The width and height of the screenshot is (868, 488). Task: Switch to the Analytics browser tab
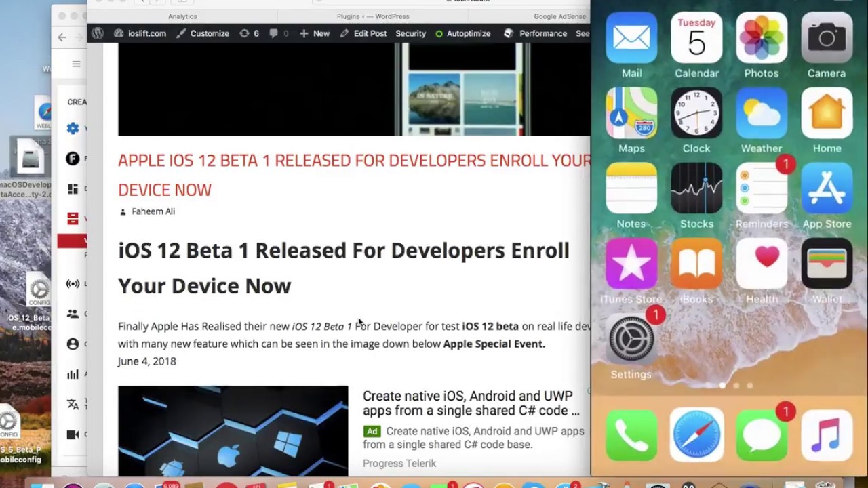pyautogui.click(x=182, y=16)
